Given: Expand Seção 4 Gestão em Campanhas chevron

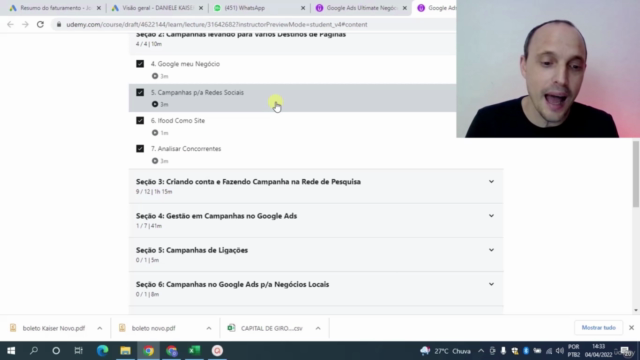Looking at the screenshot, I should tap(491, 216).
